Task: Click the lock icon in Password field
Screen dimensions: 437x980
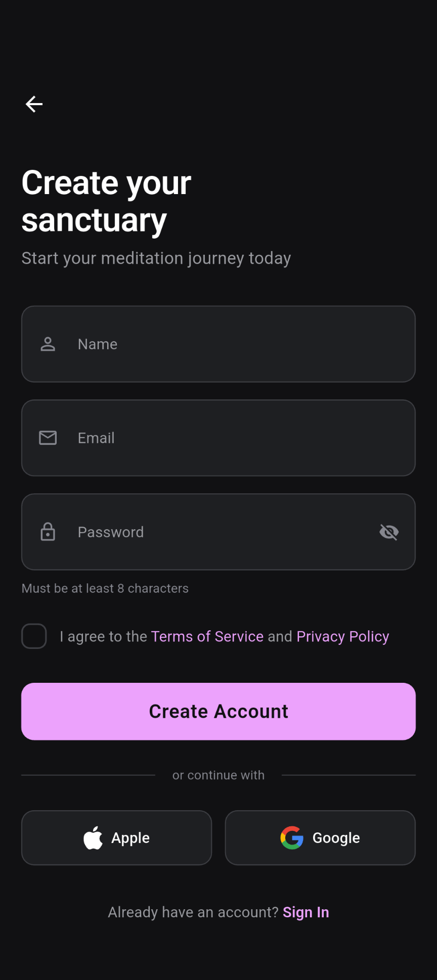Action: tap(48, 532)
